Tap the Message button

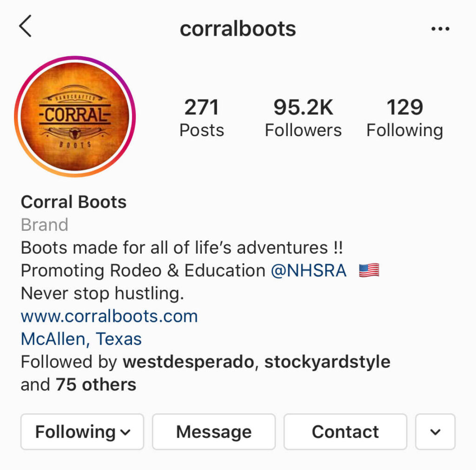(x=214, y=431)
